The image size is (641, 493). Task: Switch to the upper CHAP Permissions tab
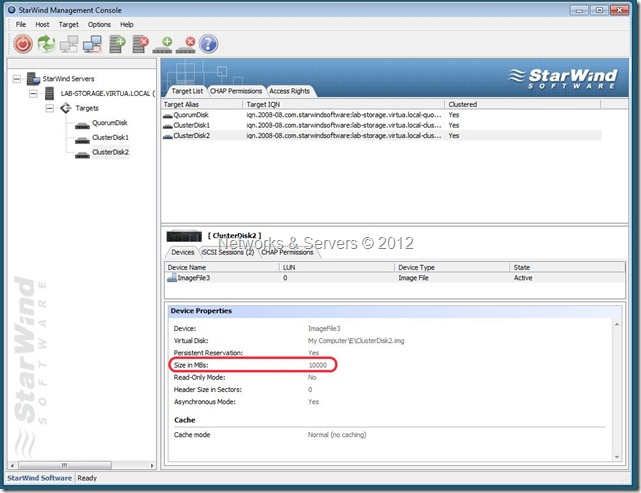(x=236, y=91)
